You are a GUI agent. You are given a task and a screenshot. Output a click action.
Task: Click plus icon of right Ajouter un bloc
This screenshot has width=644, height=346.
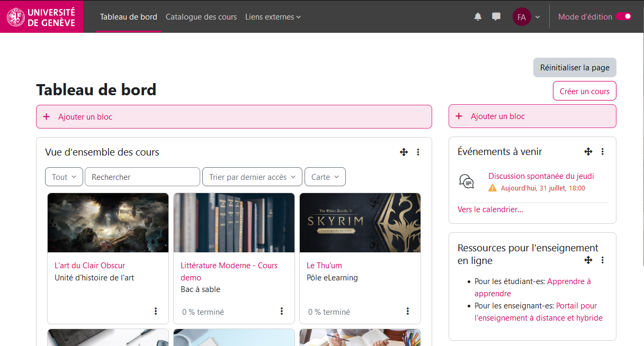coord(459,116)
